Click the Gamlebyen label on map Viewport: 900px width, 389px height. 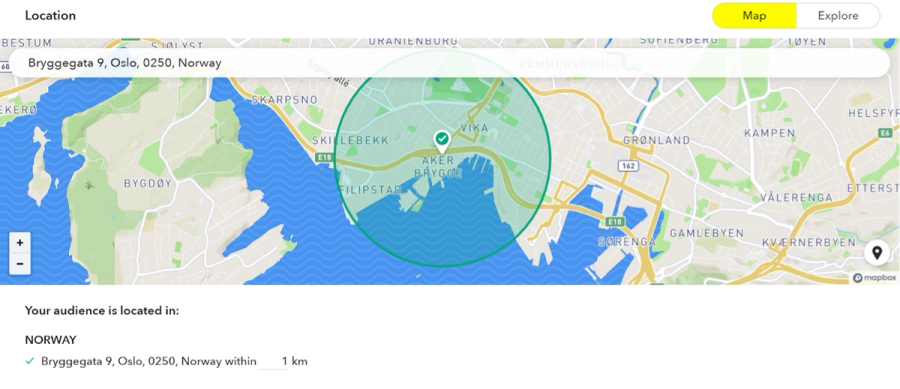coord(707,234)
